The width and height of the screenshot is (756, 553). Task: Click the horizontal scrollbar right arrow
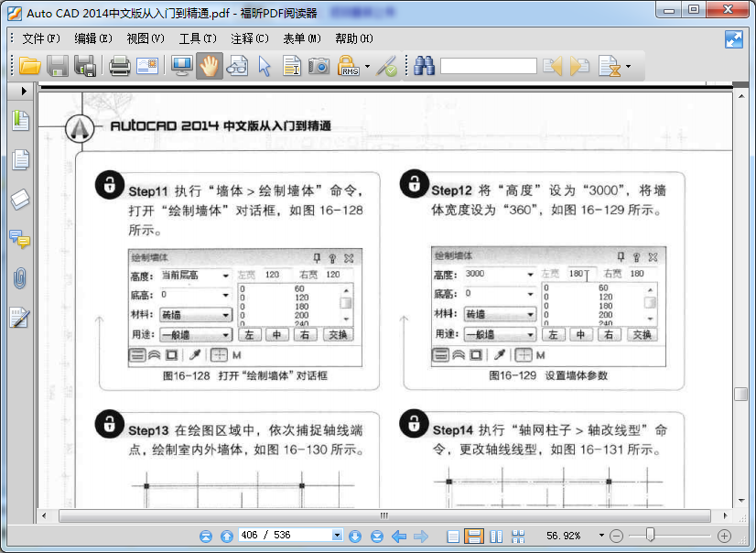tap(725, 515)
